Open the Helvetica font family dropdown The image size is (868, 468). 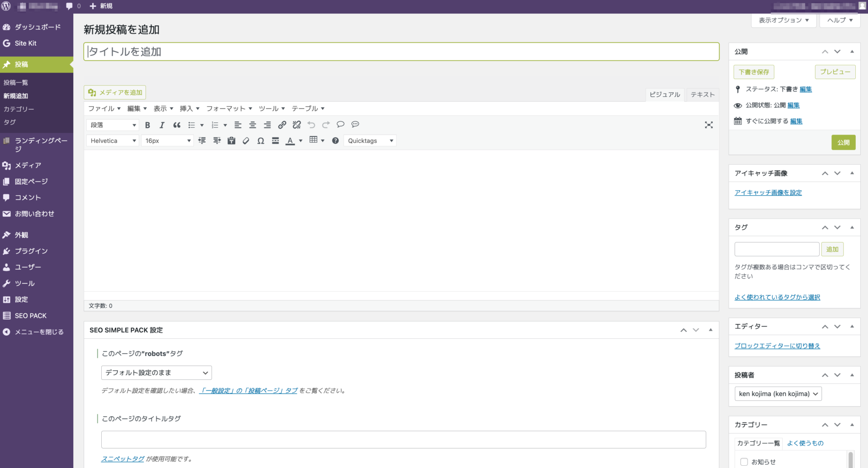point(113,141)
